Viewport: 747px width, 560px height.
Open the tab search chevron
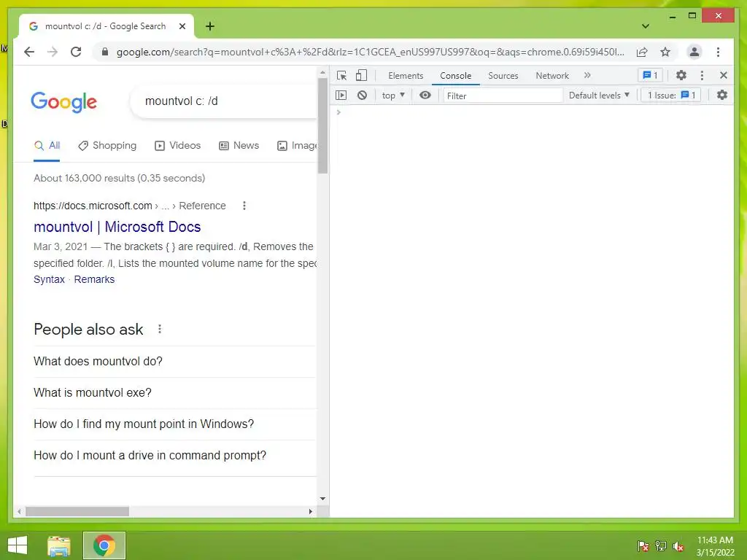coord(645,26)
